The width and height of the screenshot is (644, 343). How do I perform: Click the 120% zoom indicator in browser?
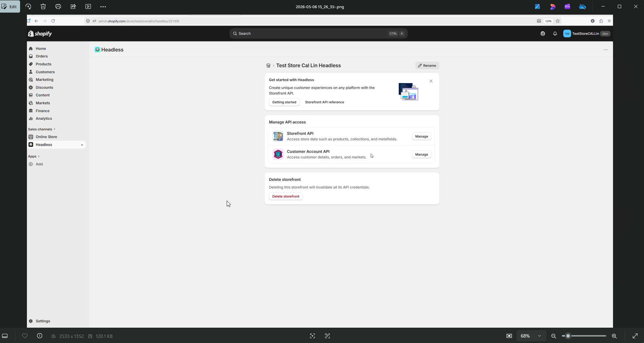(548, 21)
